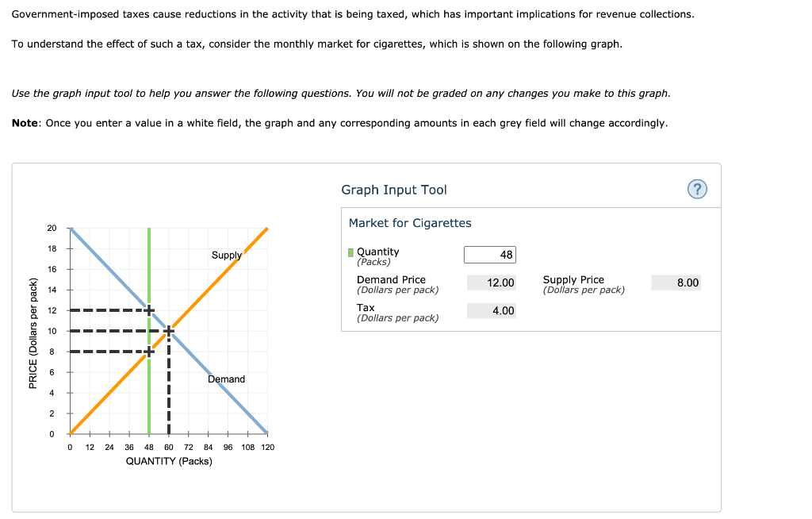Screen dimensions: 812x519
Task: Select the lower intersection marker at price 8
Action: click(x=148, y=352)
